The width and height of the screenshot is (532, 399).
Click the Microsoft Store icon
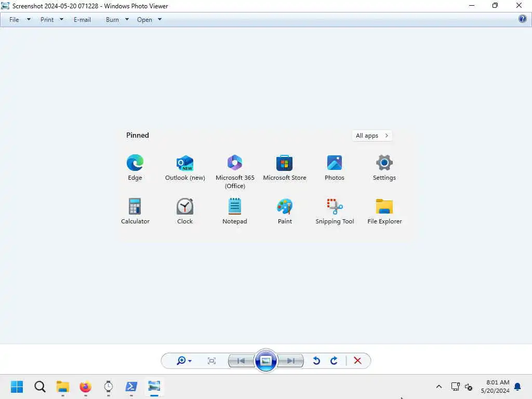pyautogui.click(x=284, y=163)
